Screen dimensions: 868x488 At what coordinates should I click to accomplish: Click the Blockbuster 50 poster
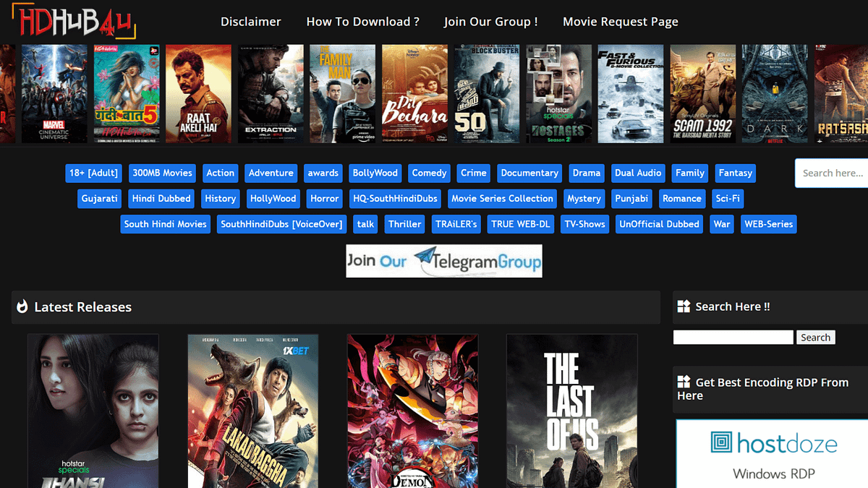[487, 94]
